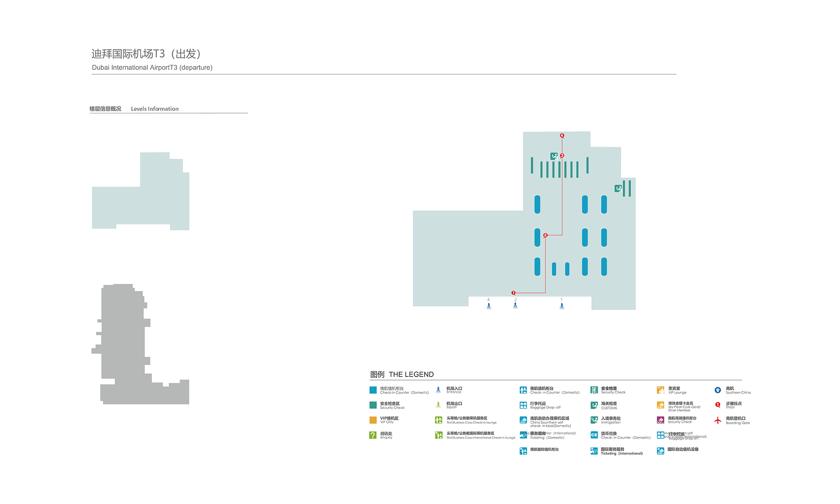Click step marker 4 at the route's end
The image size is (840, 504).
[x=562, y=135]
